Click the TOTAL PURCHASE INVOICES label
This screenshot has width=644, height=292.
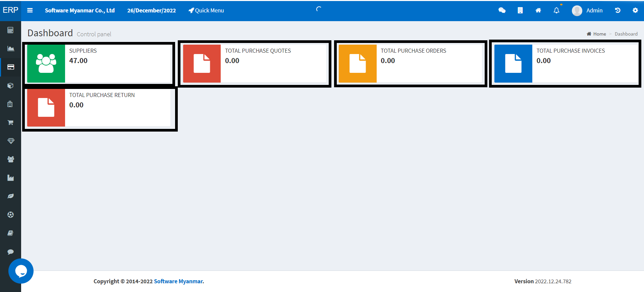(x=571, y=51)
